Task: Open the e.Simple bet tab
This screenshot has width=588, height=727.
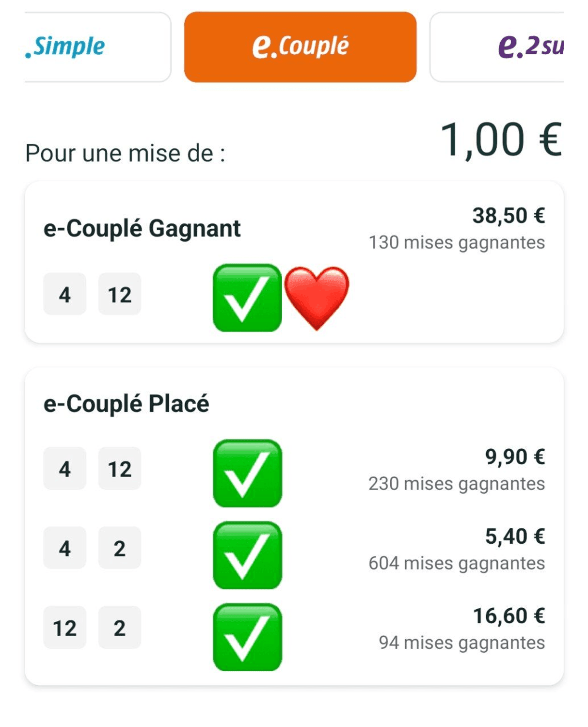Action: (x=97, y=47)
